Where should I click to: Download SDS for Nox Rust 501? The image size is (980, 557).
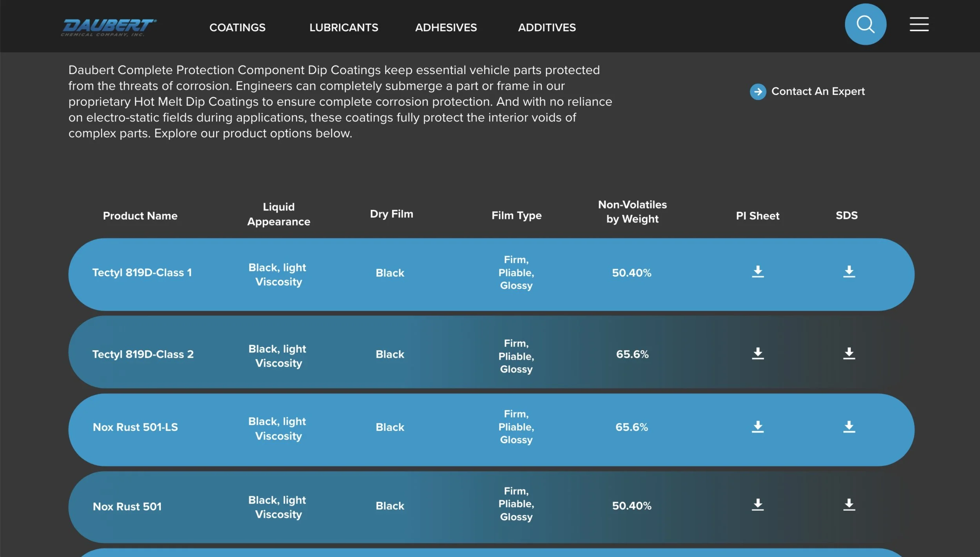pos(849,505)
